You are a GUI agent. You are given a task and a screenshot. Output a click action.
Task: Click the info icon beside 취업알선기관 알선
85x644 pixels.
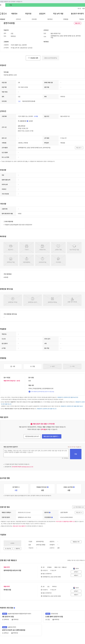[48, 487]
